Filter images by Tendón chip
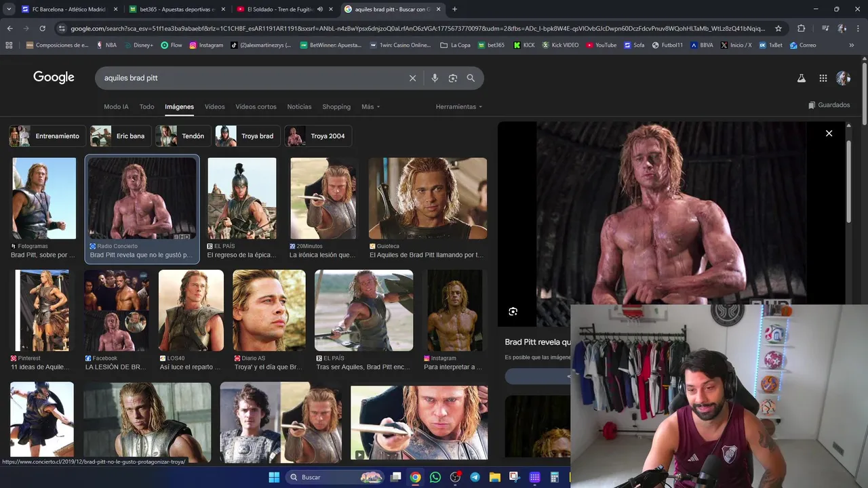The height and width of the screenshot is (488, 868). click(x=182, y=136)
